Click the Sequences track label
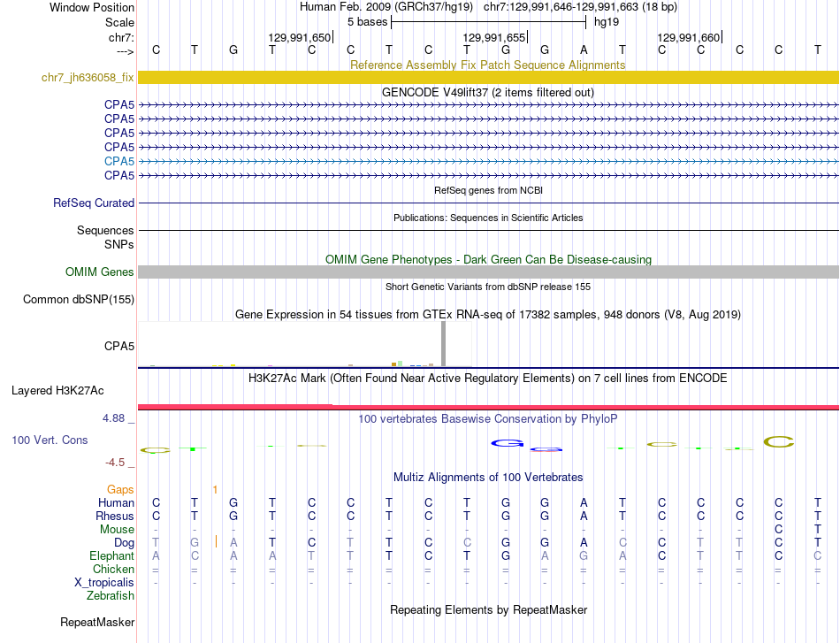Image resolution: width=840 pixels, height=643 pixels. 105,231
